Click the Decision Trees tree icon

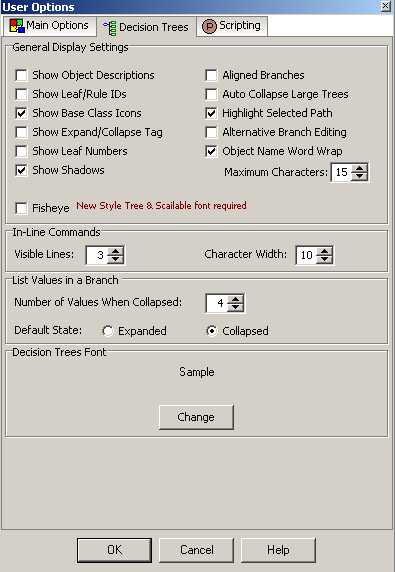(x=110, y=28)
